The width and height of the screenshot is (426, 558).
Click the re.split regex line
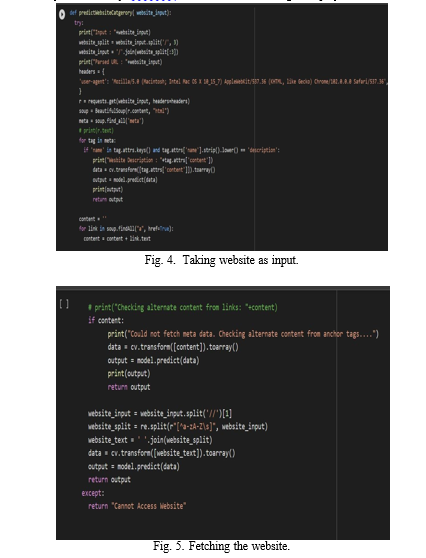[178, 427]
